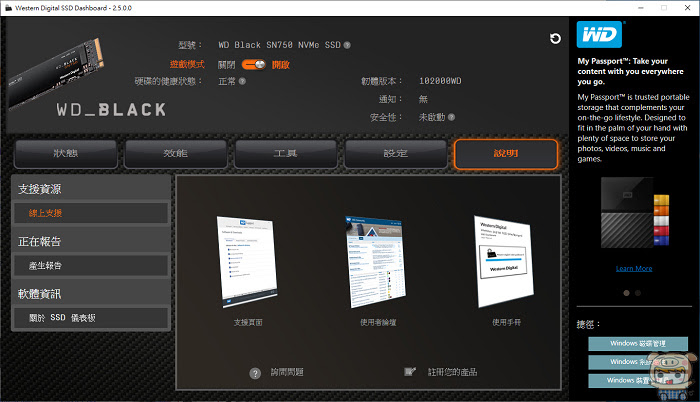Click the WD logo in the ad panel

coord(599,34)
